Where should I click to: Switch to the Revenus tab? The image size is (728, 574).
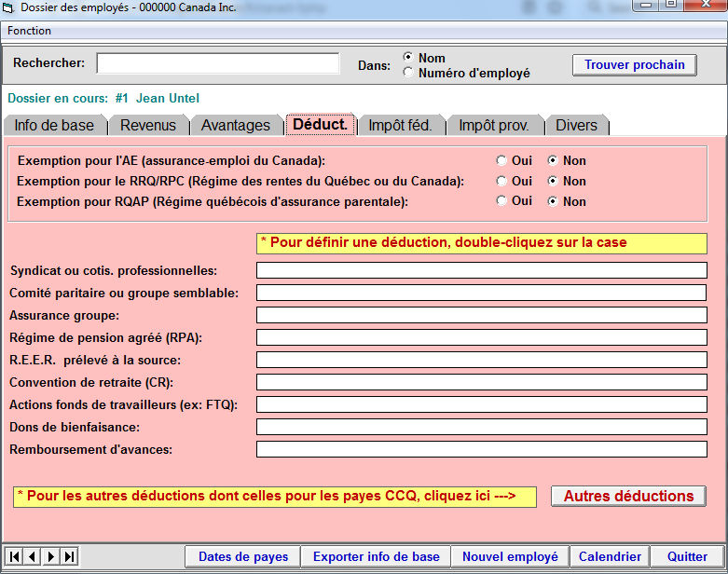pos(148,125)
